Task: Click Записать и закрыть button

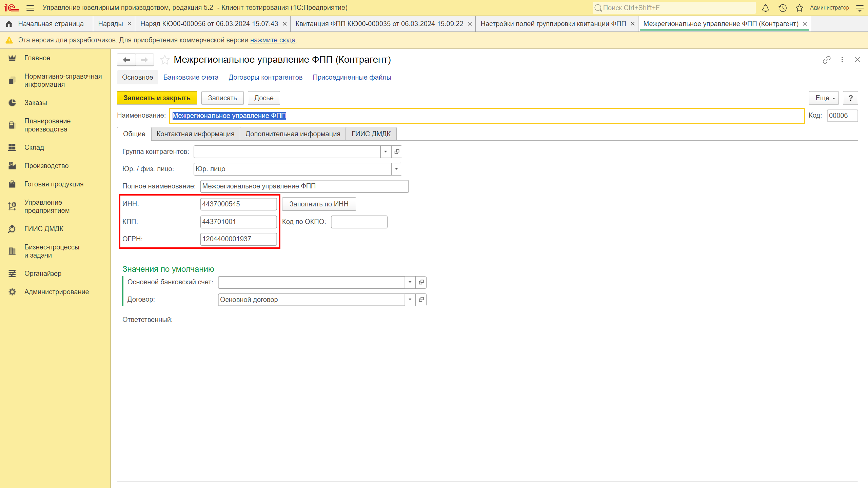Action: click(x=157, y=98)
